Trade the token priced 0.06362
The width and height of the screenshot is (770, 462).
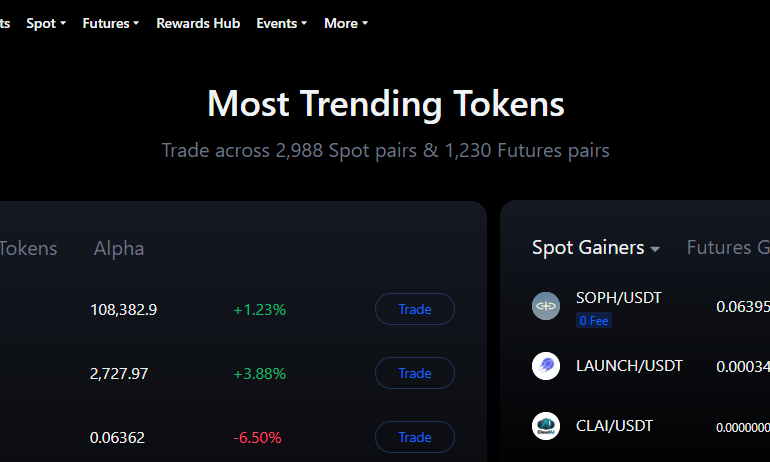coord(415,437)
